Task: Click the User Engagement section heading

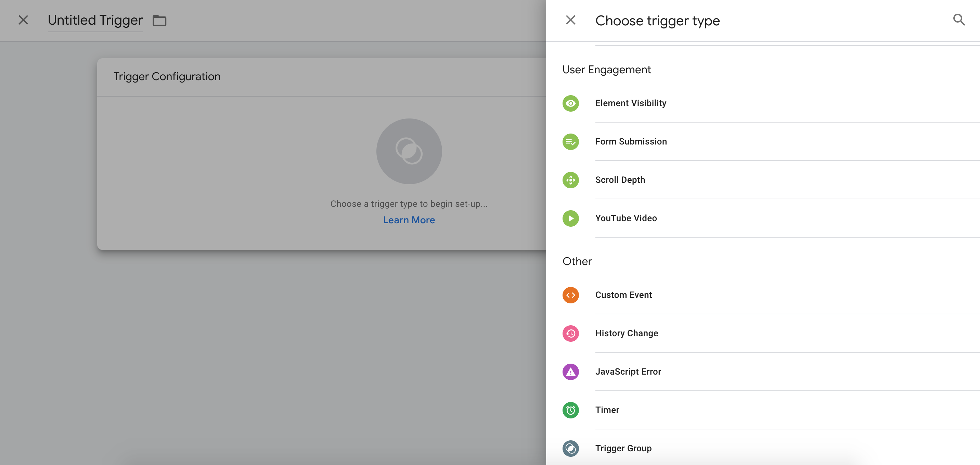Action: click(606, 70)
